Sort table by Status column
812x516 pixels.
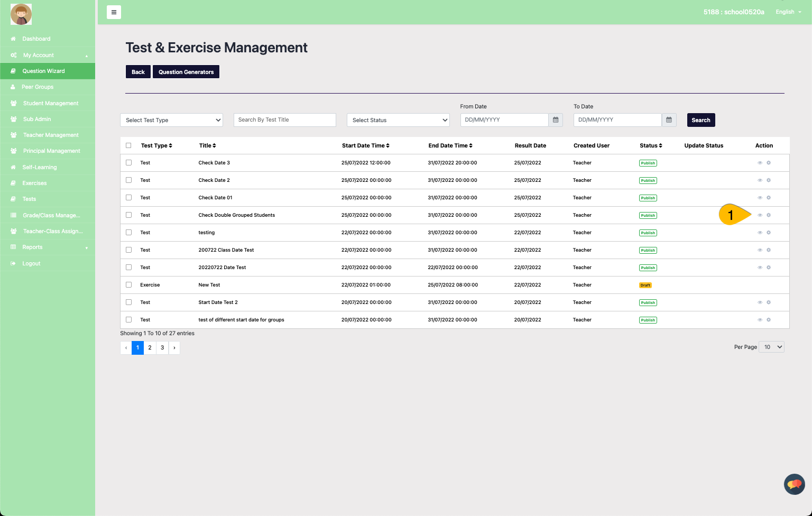651,145
